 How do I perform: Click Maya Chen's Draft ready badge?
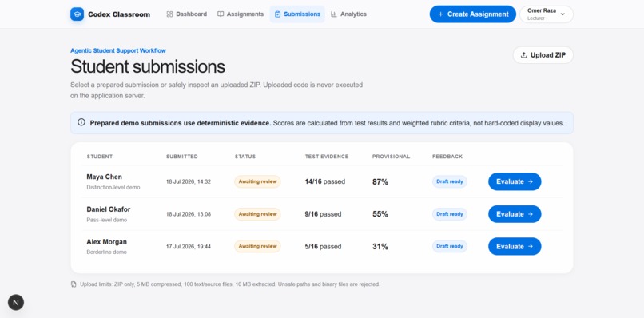tap(450, 181)
